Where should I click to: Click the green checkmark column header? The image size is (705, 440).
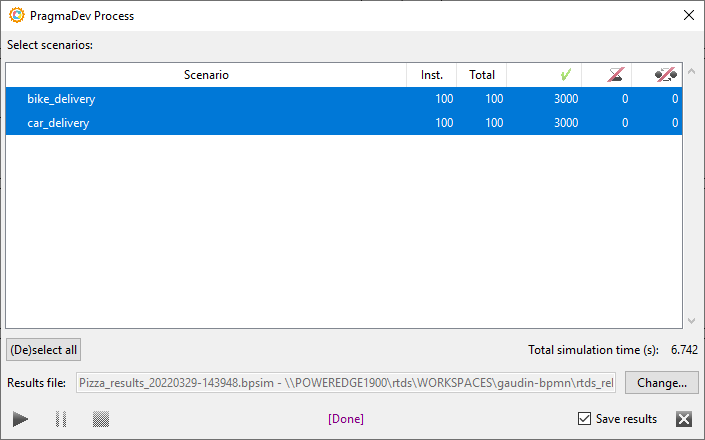click(x=565, y=75)
